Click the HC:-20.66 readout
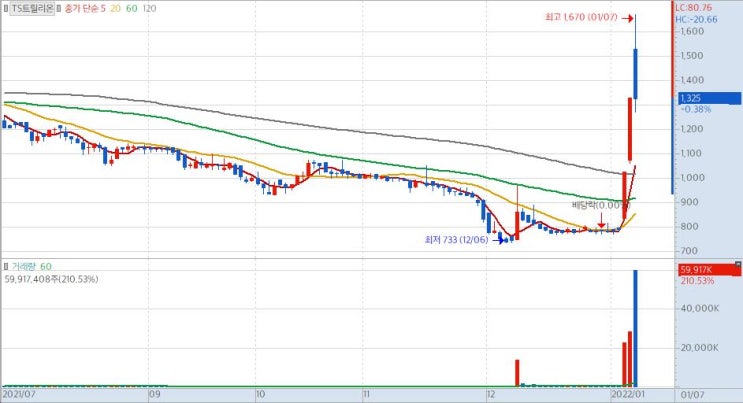This screenshot has height=403, width=743. click(696, 19)
